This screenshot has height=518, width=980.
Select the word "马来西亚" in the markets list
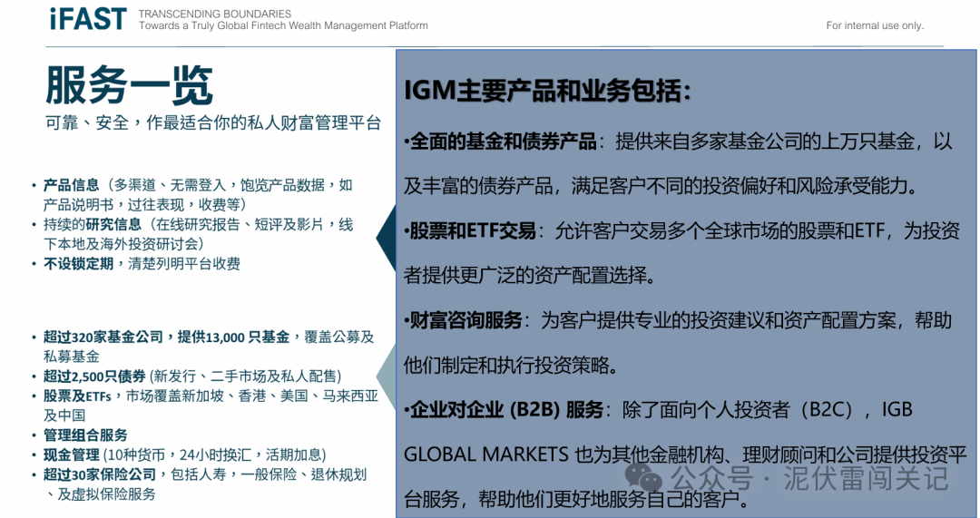[350, 396]
